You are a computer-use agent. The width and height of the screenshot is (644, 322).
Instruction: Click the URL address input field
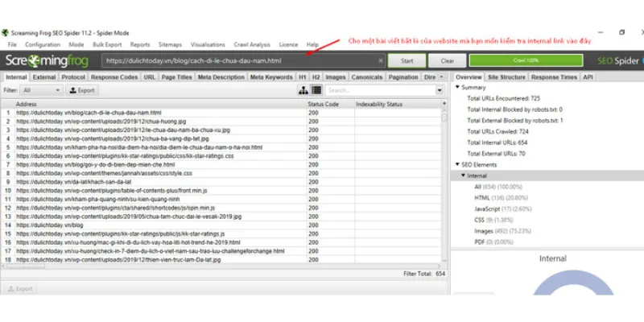(x=244, y=61)
